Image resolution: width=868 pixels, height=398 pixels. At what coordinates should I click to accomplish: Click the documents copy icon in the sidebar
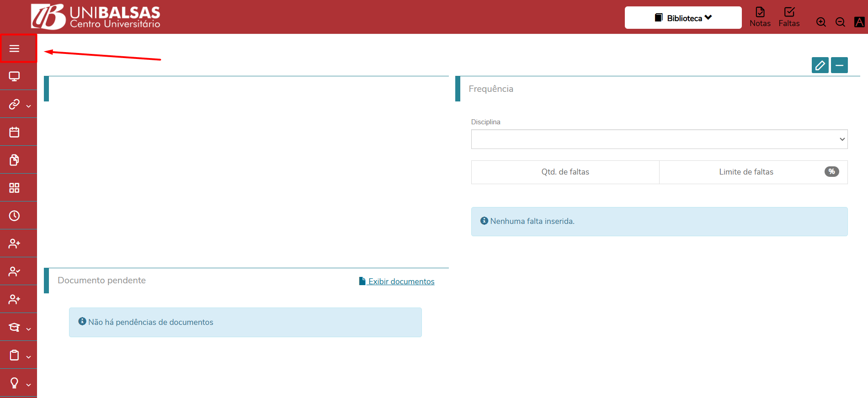pos(14,160)
